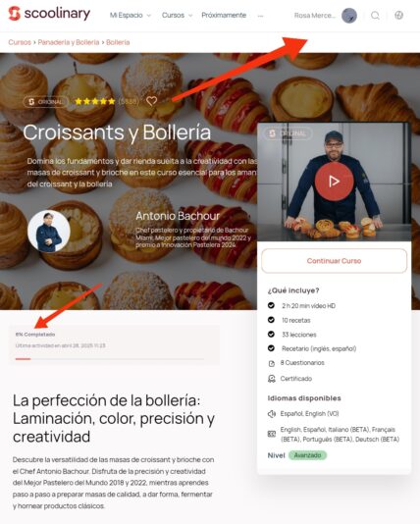Open the search magnifier icon

375,16
